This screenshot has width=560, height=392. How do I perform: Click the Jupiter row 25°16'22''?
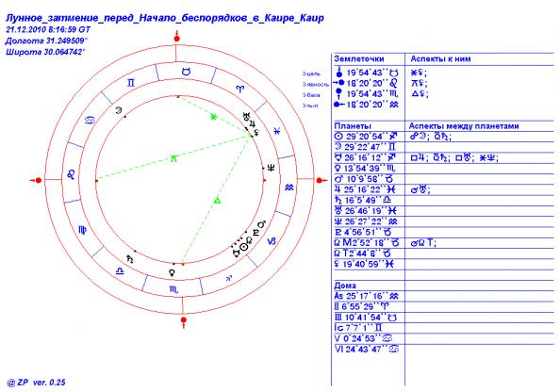pos(366,189)
